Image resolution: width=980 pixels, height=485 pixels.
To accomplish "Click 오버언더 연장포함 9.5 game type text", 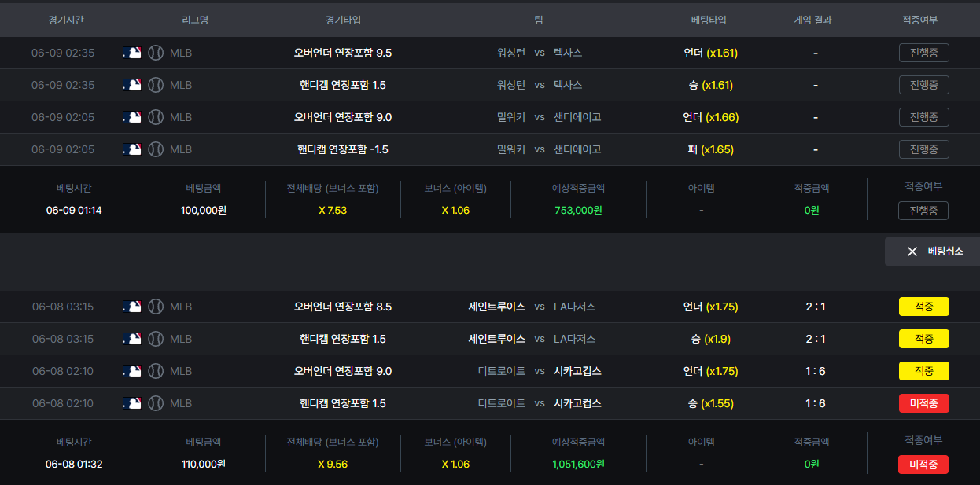I will 343,53.
